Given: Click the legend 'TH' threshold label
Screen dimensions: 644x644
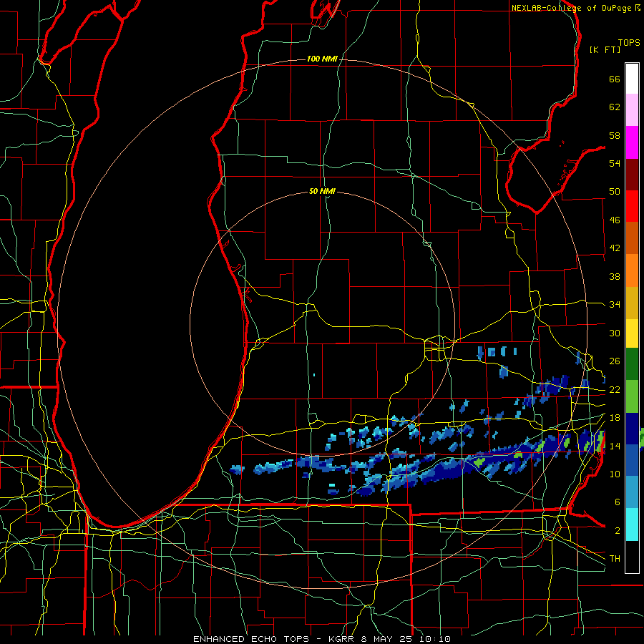Looking at the screenshot, I should 615,559.
